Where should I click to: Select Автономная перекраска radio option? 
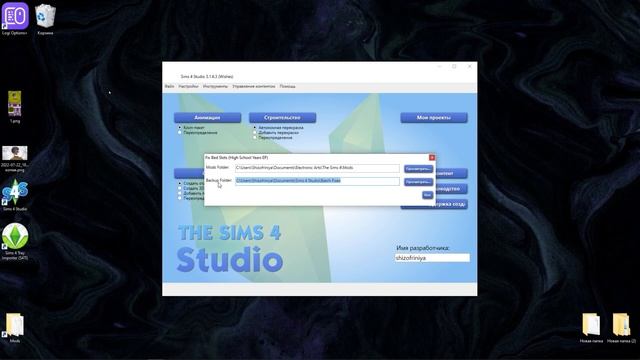point(255,128)
